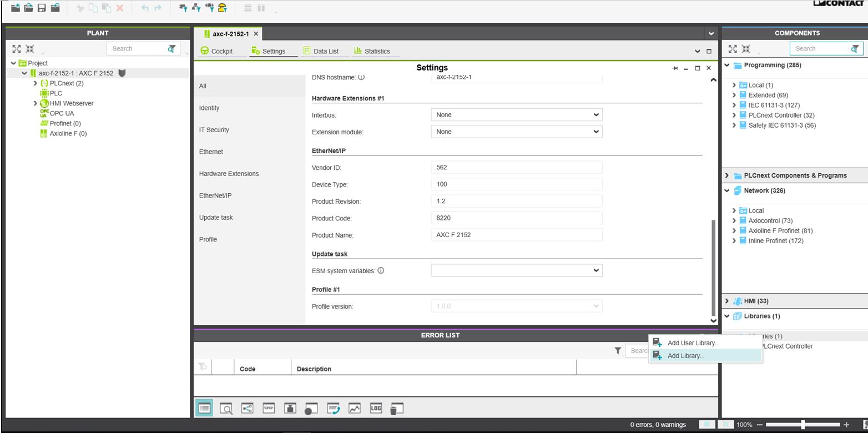Screen dimensions: 868x433
Task: Click COMPONENTS search filter icon
Action: point(855,49)
